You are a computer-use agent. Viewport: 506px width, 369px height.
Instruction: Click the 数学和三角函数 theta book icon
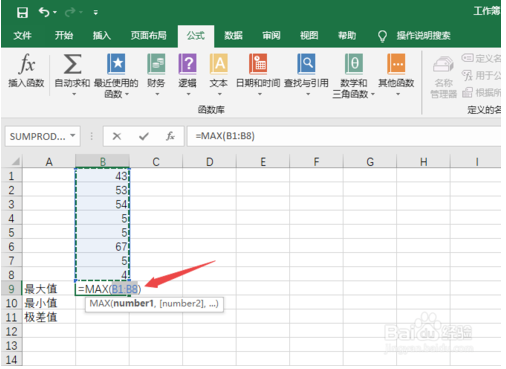pyautogui.click(x=354, y=64)
